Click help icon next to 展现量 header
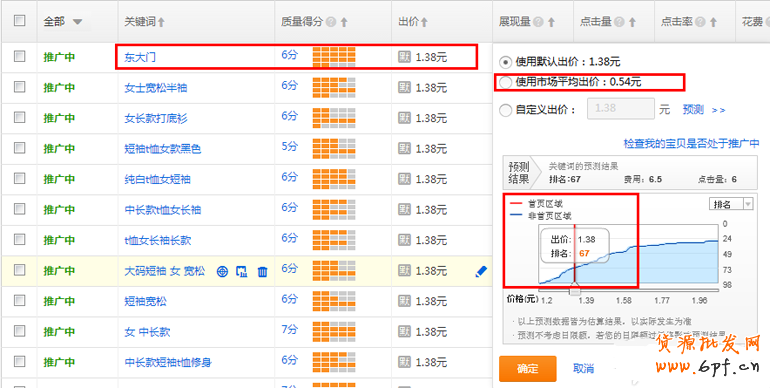 [538, 22]
